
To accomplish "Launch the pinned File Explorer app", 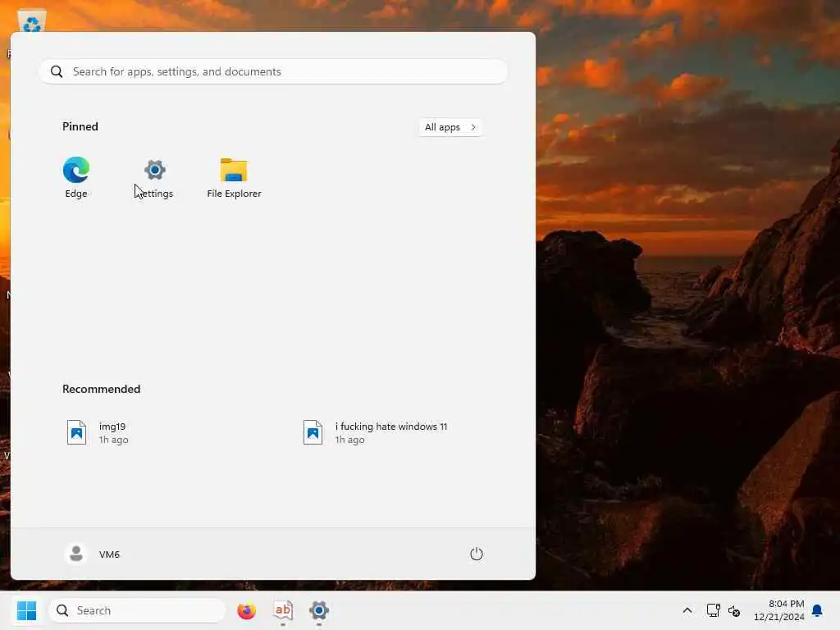I will click(x=234, y=178).
